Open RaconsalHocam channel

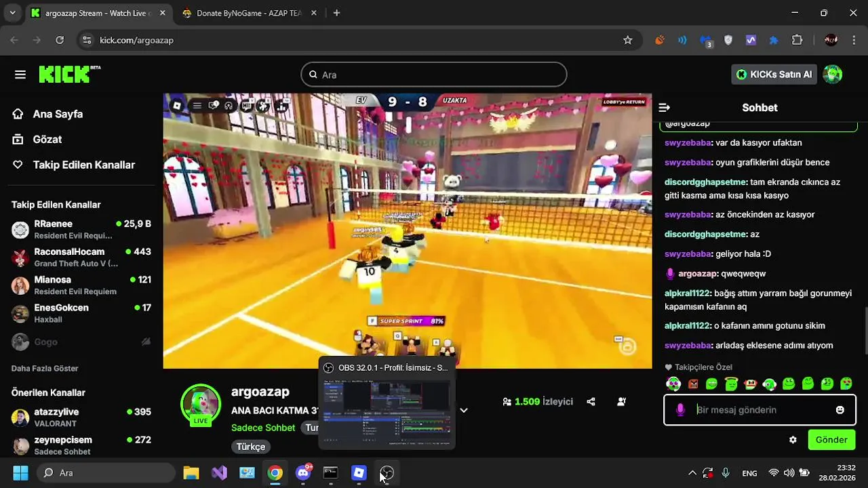point(81,257)
